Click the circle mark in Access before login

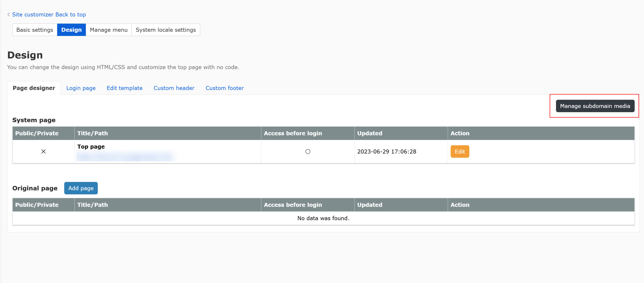308,151
